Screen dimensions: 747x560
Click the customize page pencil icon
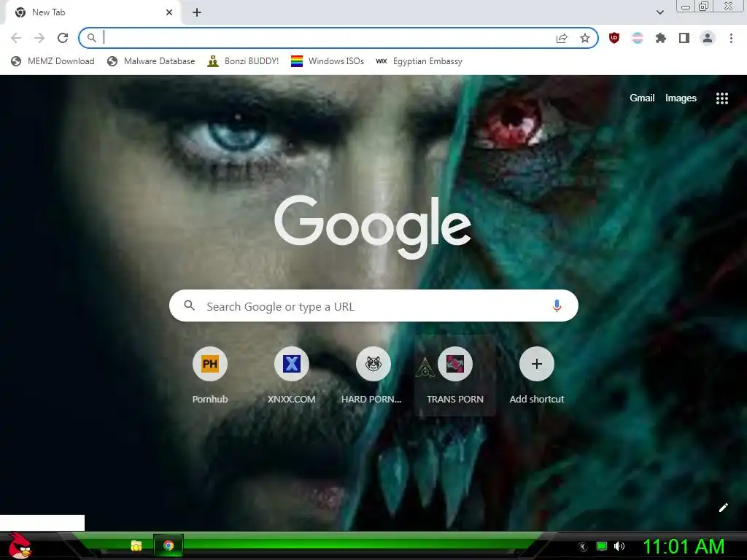723,507
